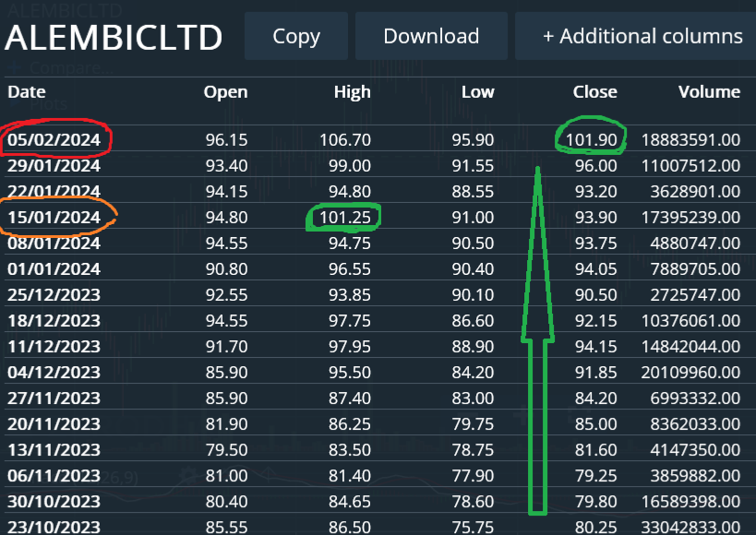Click the close value 93.75
756x535 pixels.
596,244
